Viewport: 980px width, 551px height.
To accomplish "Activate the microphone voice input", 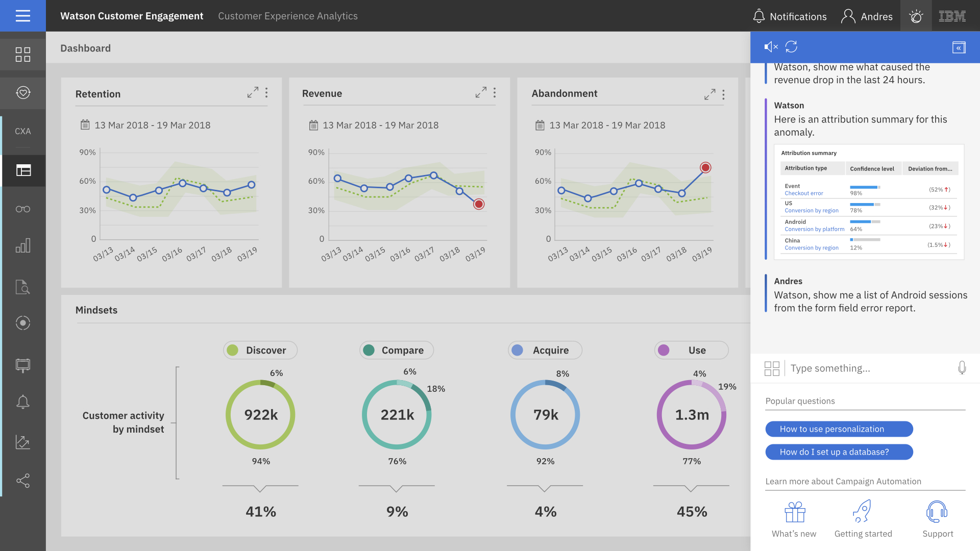I will coord(962,368).
